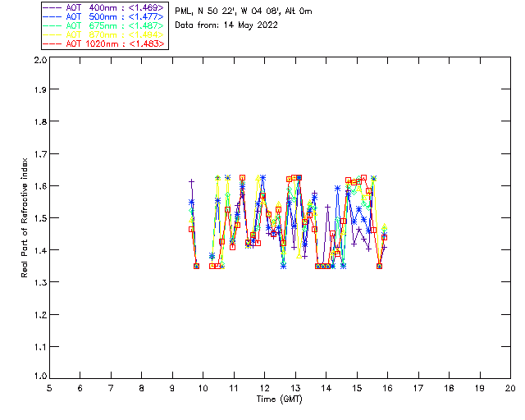Click the first purple plus marker near 1.61

(191, 182)
